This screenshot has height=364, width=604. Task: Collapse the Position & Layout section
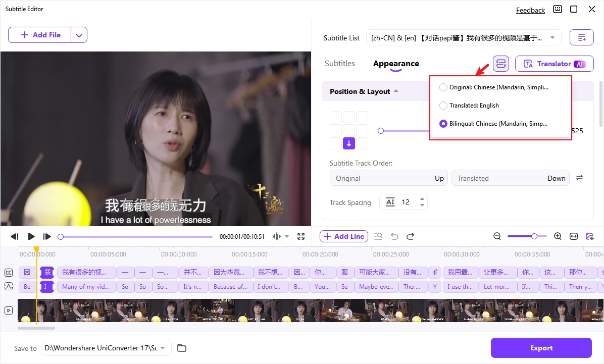pos(396,91)
